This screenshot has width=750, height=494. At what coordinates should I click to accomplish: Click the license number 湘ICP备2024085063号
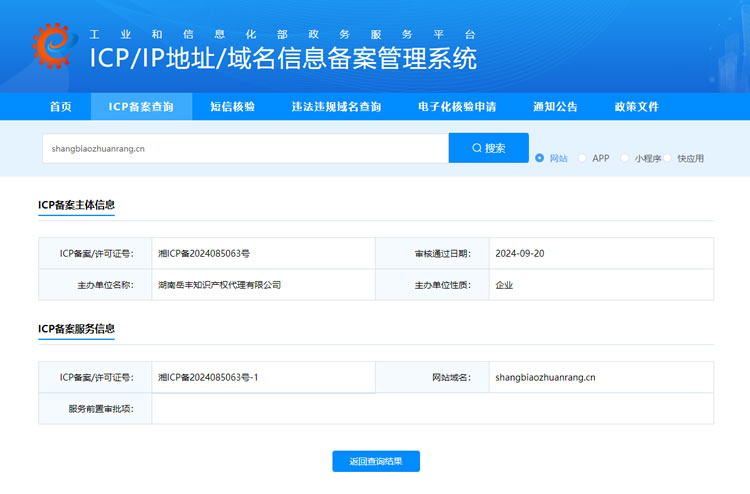coord(204,253)
